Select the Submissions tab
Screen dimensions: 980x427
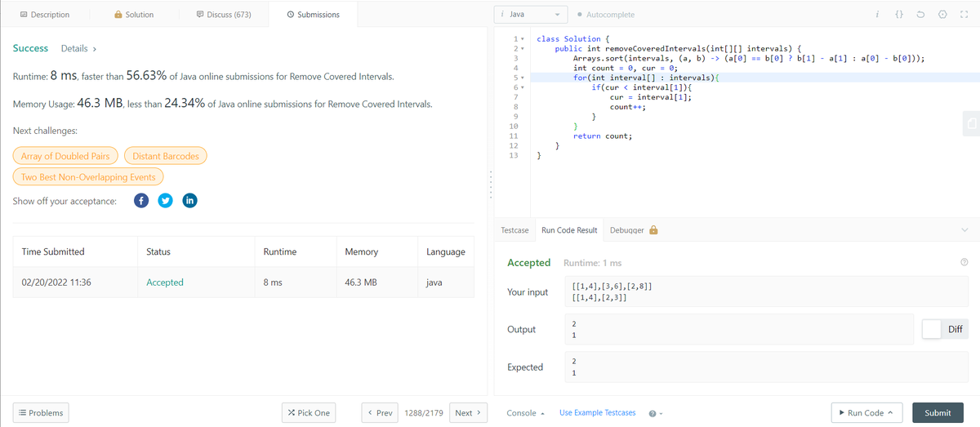313,15
